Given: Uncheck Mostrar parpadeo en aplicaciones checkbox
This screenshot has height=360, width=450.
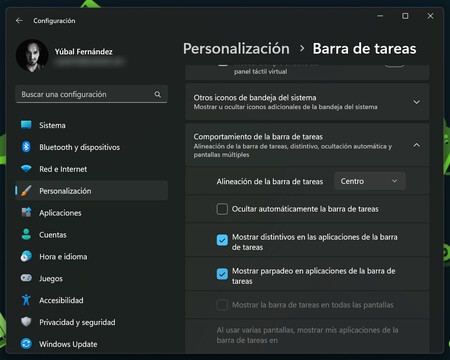Looking at the screenshot, I should click(x=222, y=274).
